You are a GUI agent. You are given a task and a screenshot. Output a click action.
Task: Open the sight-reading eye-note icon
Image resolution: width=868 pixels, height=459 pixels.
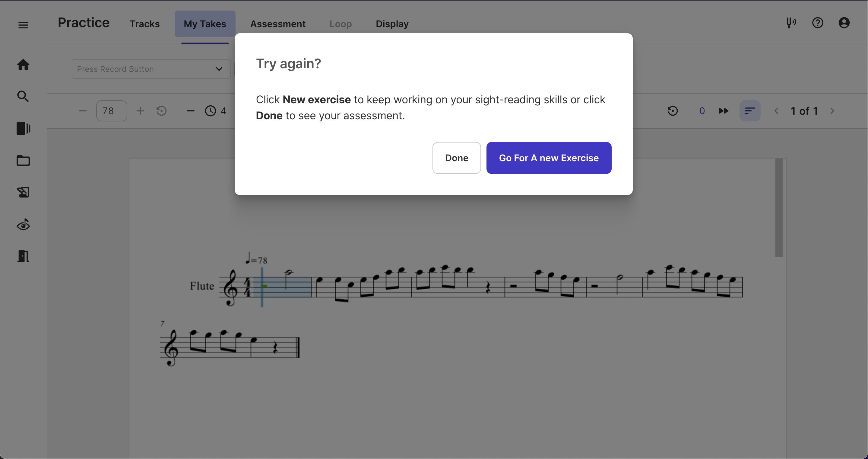pos(23,225)
